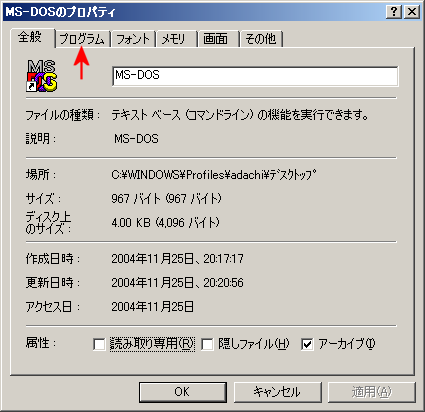Viewport: 425px width, 412px height.
Task: Click the OK button
Action: pyautogui.click(x=182, y=392)
